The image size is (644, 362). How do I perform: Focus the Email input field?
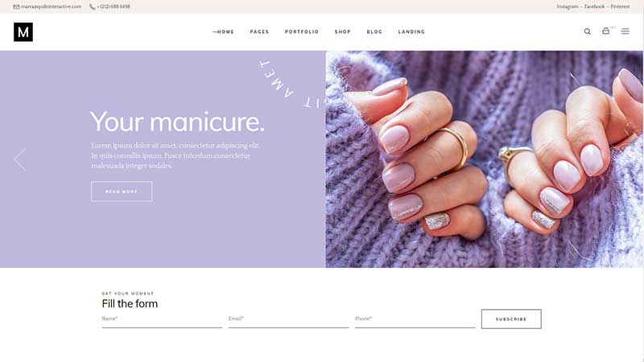click(x=288, y=320)
